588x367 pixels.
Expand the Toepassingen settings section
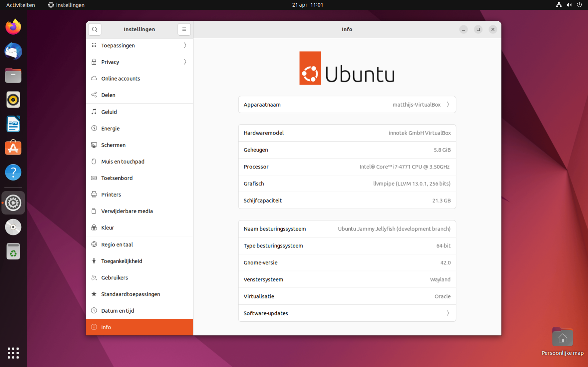tap(140, 46)
